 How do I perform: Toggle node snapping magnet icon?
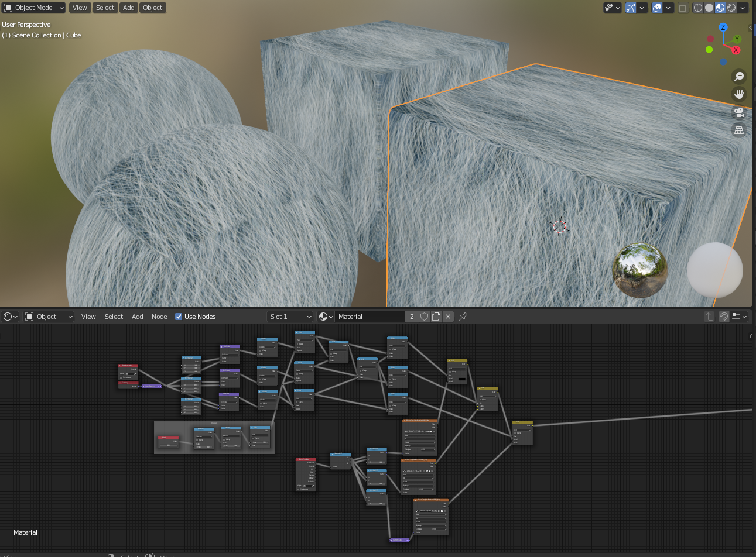tap(724, 317)
